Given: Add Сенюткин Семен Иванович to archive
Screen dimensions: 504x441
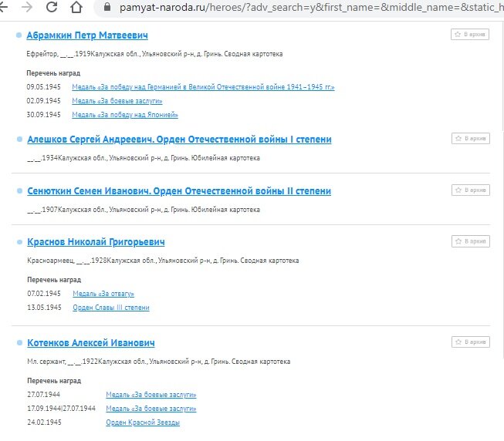Looking at the screenshot, I should tap(471, 190).
